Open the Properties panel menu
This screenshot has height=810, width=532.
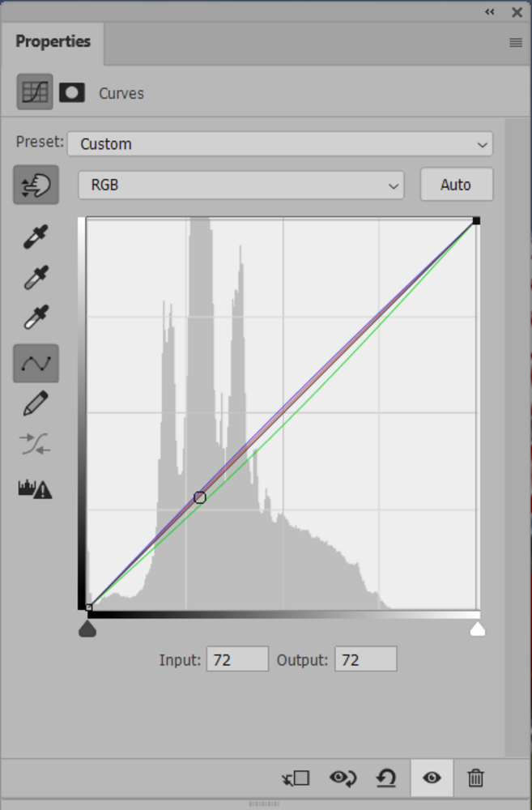point(516,43)
